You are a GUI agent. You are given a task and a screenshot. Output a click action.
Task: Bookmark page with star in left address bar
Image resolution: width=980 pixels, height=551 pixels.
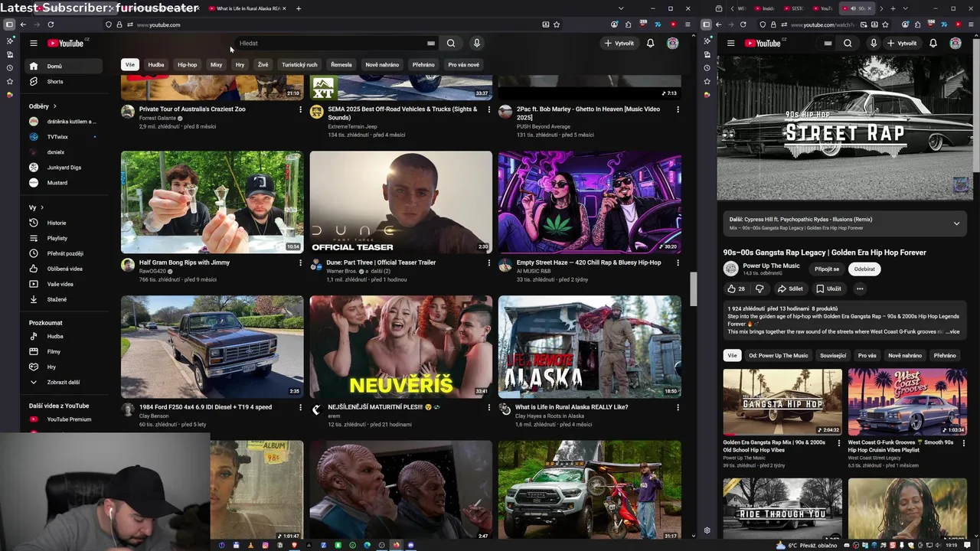pos(557,24)
